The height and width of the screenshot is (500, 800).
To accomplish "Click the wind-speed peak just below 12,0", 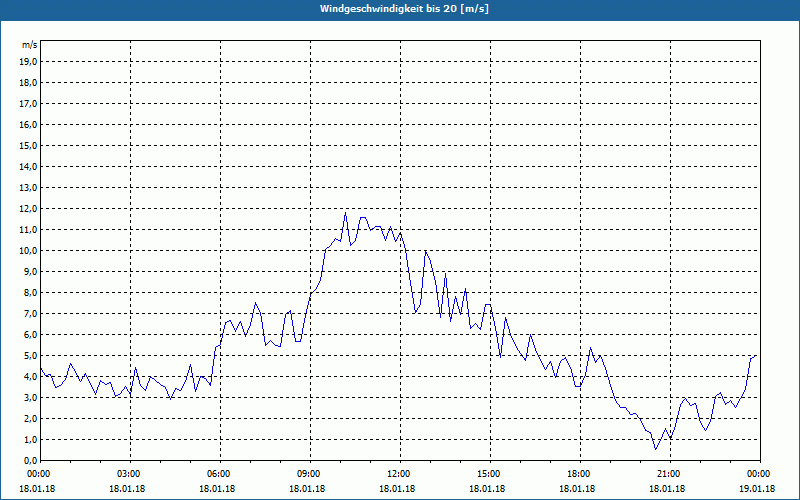I will point(345,213).
